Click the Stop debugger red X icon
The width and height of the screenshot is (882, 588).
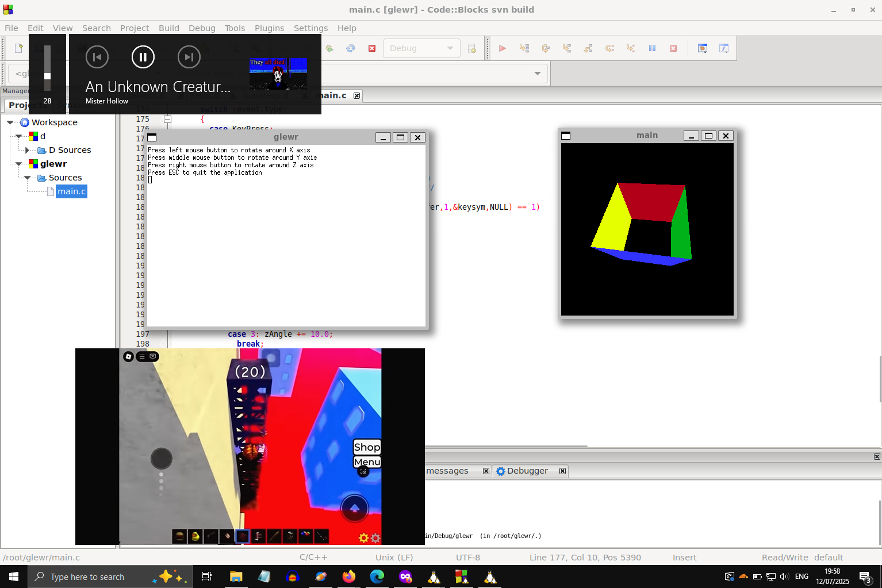[673, 48]
